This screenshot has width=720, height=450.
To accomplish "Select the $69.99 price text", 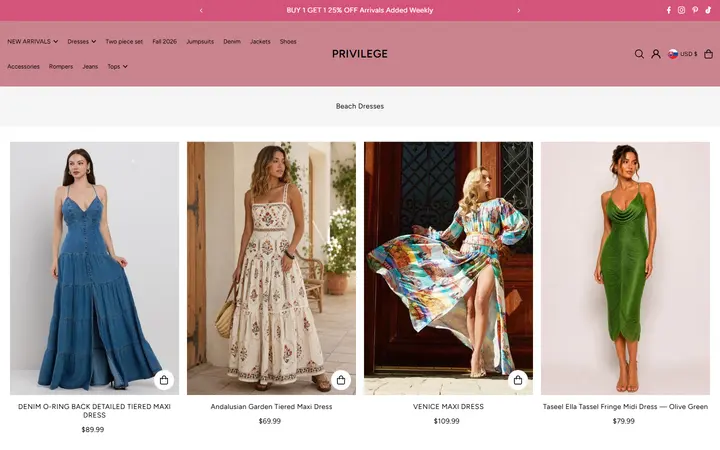I will [270, 421].
